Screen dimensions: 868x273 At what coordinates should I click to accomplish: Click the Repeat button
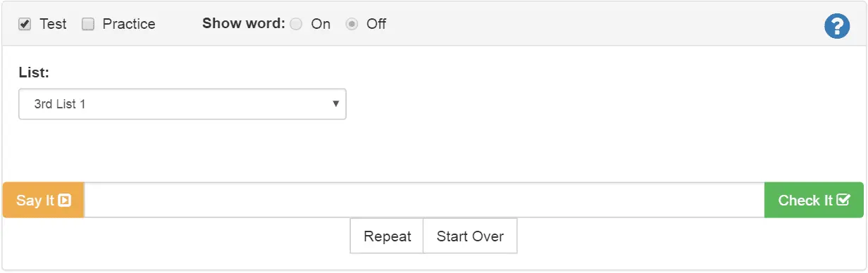coord(387,236)
